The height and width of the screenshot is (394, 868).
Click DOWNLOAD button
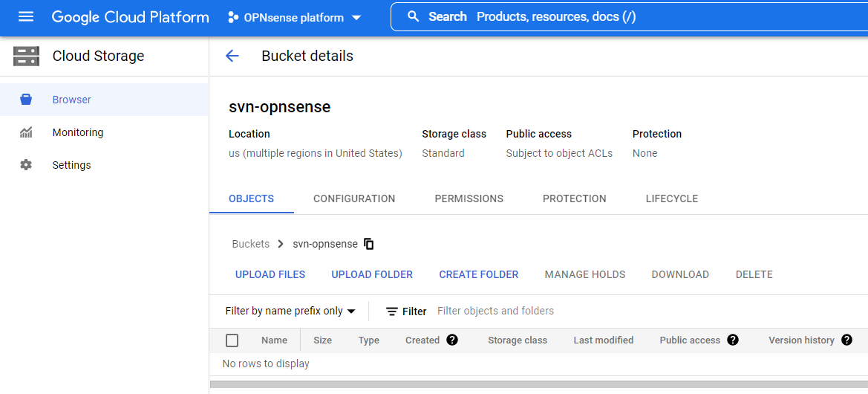click(x=680, y=274)
